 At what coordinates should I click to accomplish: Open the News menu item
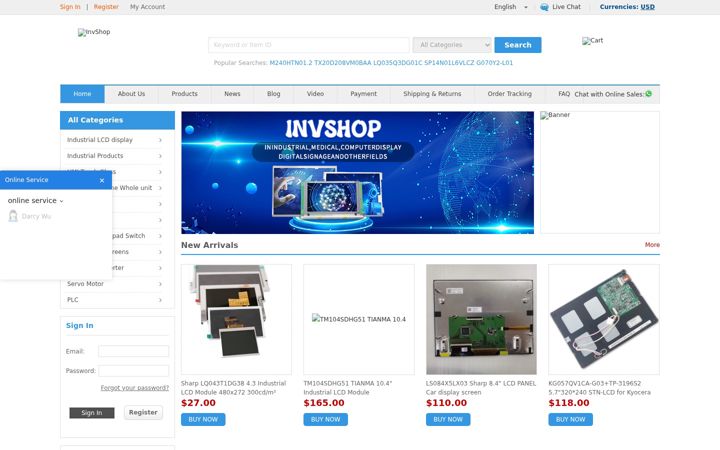click(232, 94)
